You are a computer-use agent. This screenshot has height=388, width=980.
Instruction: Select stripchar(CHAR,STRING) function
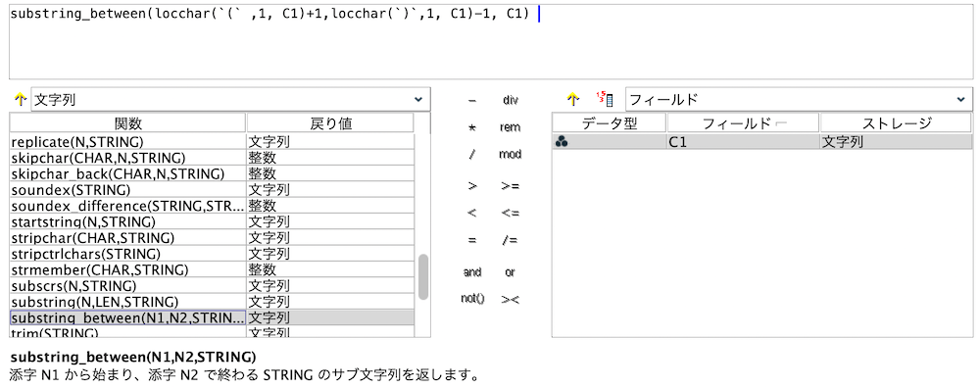(x=128, y=238)
